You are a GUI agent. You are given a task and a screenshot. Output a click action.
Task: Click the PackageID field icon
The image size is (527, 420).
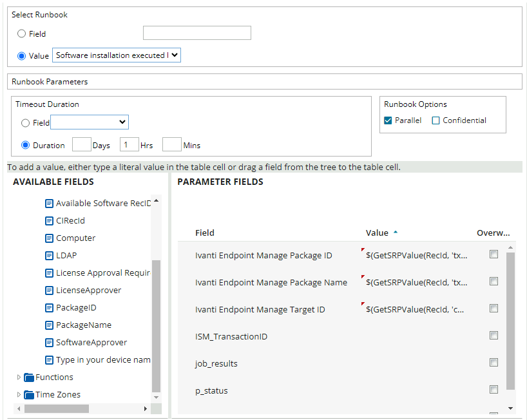coord(49,308)
